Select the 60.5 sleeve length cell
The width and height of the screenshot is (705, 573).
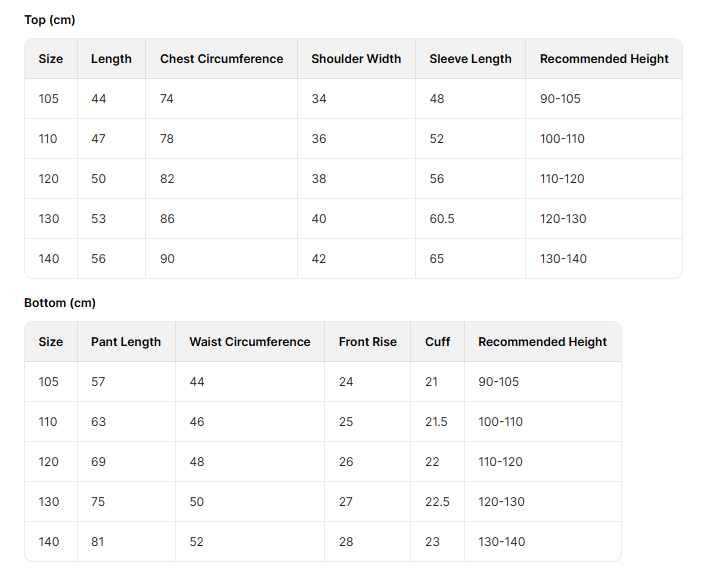click(442, 219)
